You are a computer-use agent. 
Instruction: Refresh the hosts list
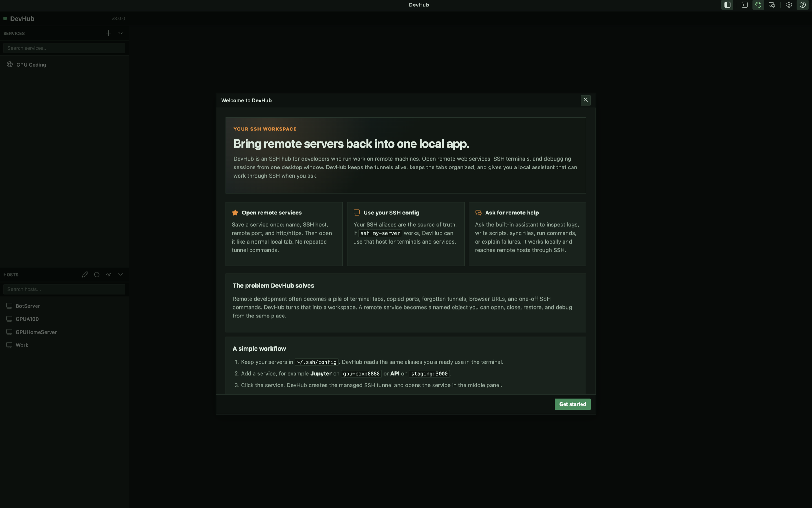[x=97, y=275]
